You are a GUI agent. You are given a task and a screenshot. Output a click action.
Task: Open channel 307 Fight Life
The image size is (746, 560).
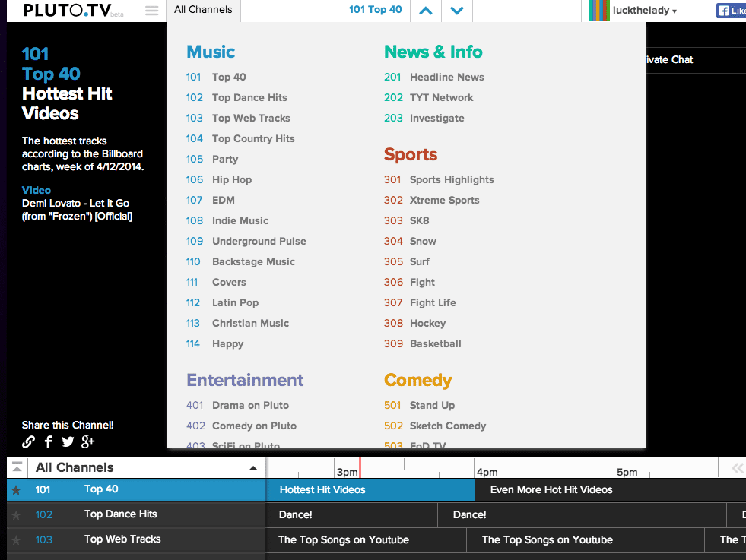click(420, 302)
